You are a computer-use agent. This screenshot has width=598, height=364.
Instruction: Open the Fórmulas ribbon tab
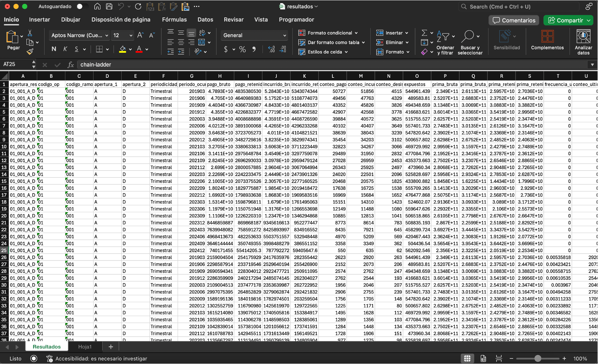pos(174,19)
